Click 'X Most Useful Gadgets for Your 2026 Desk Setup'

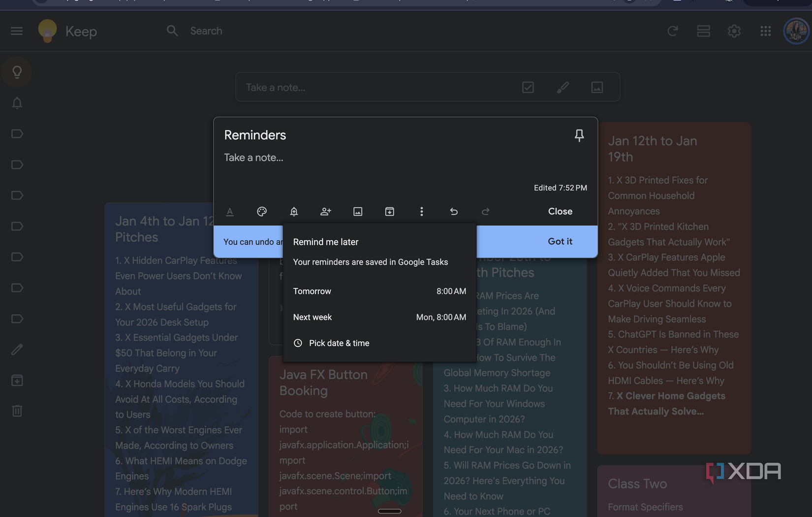click(x=176, y=314)
